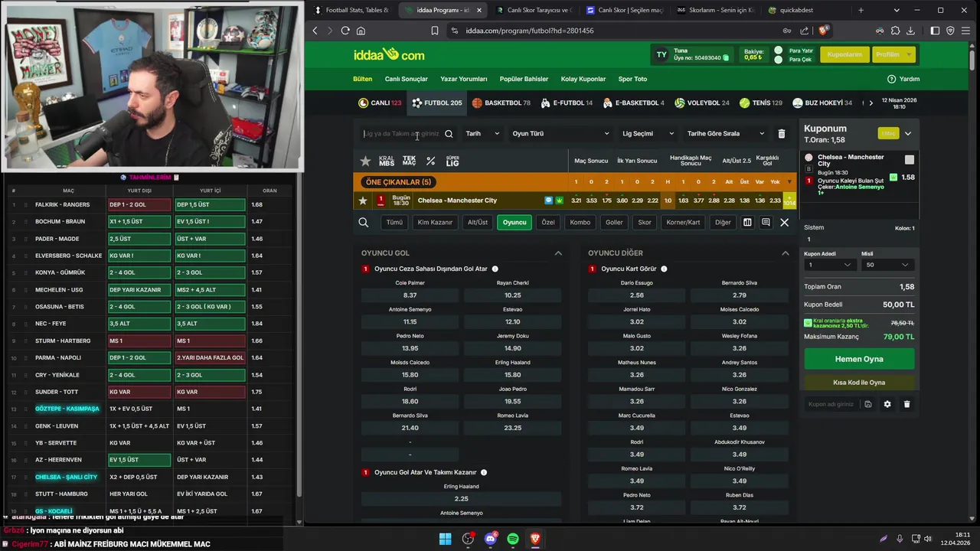Toggle the Oyuncu market filter
This screenshot has height=551, width=980.
pyautogui.click(x=514, y=223)
